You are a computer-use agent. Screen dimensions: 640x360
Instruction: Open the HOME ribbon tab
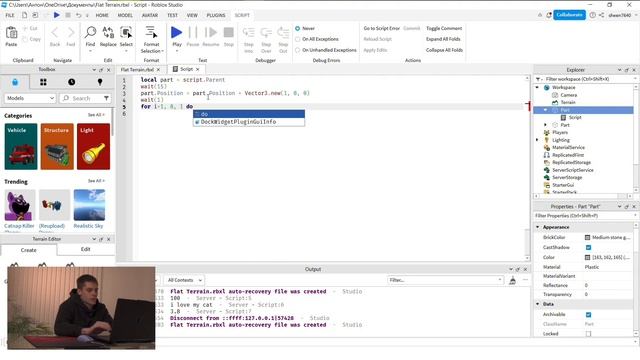tap(102, 15)
